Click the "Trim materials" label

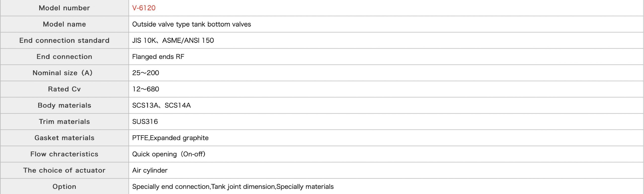pyautogui.click(x=64, y=122)
